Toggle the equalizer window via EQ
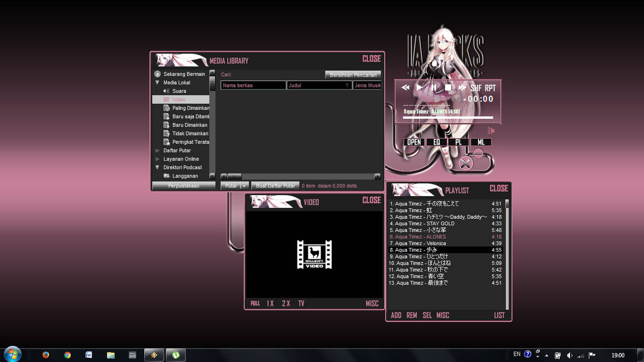Image resolution: width=644 pixels, height=362 pixels. pos(437,142)
